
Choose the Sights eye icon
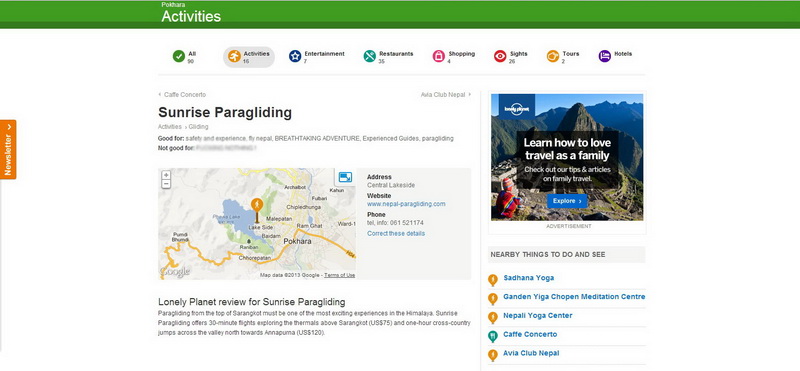[500, 56]
